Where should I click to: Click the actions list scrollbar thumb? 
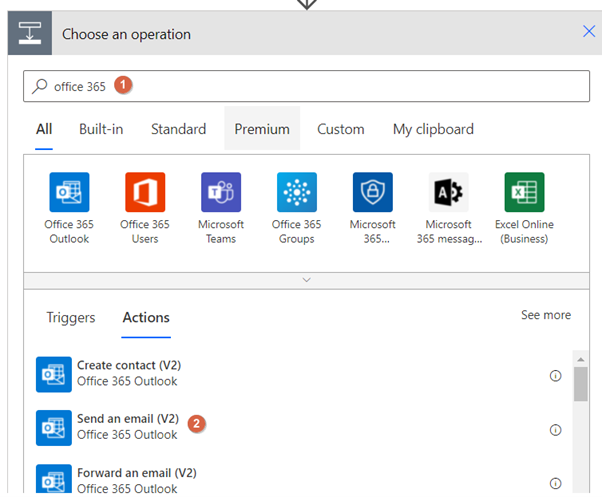[580, 384]
